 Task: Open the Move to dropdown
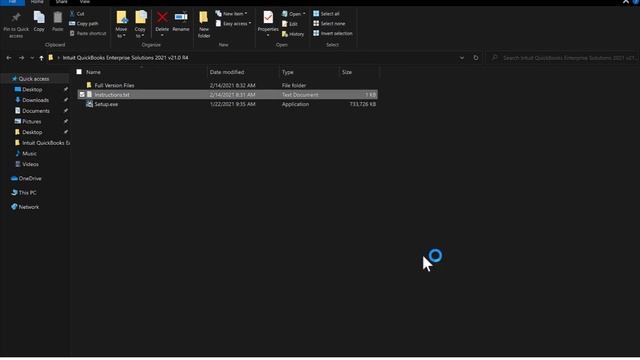click(x=121, y=25)
